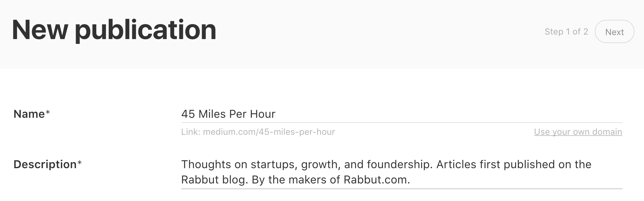This screenshot has width=644, height=201.
Task: Click the New publication heading
Action: pyautogui.click(x=114, y=30)
